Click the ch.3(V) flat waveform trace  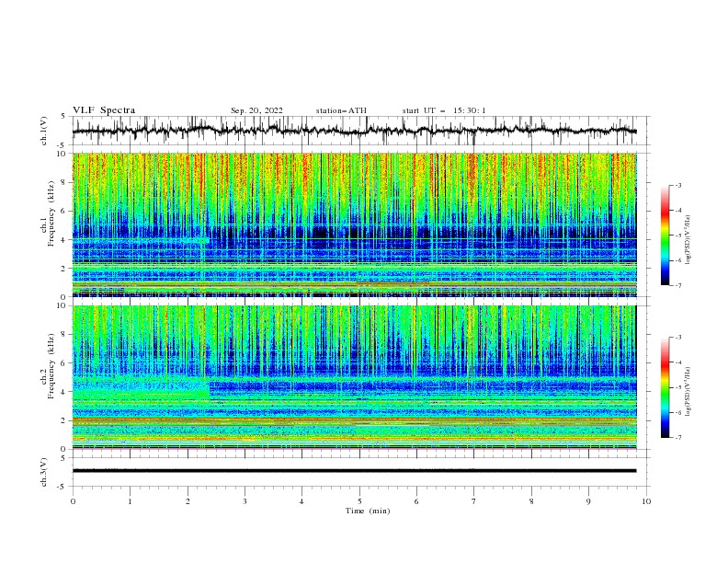[354, 471]
